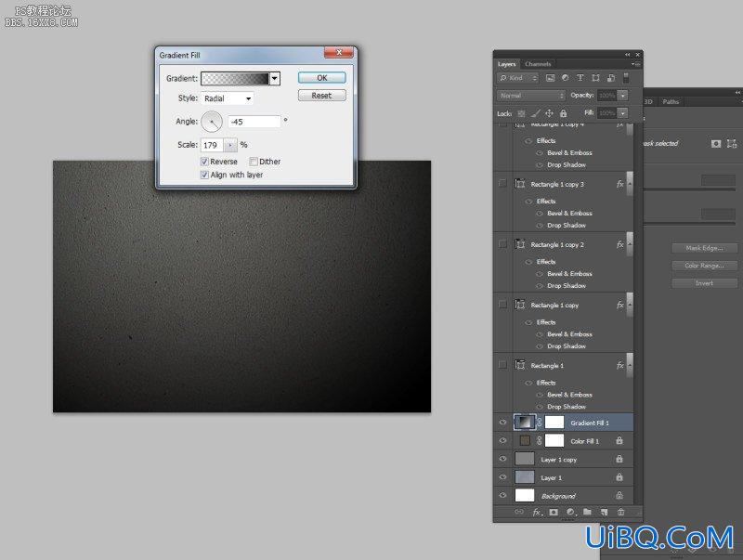This screenshot has width=743, height=560.
Task: Hide the Color Fill 1 layer
Action: (502, 440)
